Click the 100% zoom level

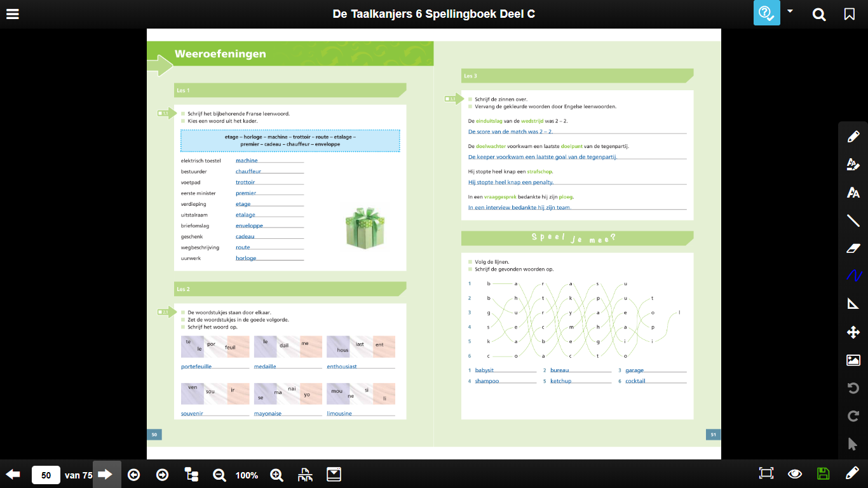click(247, 475)
